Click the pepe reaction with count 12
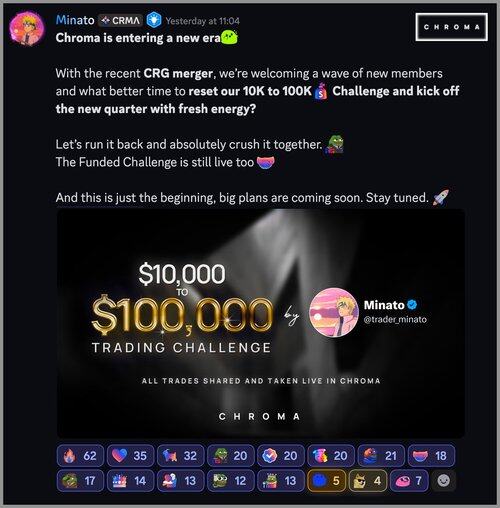The width and height of the screenshot is (500, 508). point(231,480)
